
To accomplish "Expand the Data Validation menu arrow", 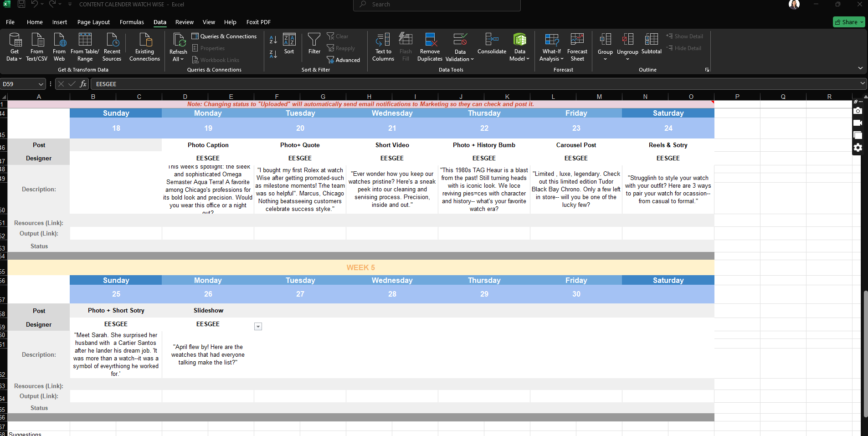I will [472, 59].
